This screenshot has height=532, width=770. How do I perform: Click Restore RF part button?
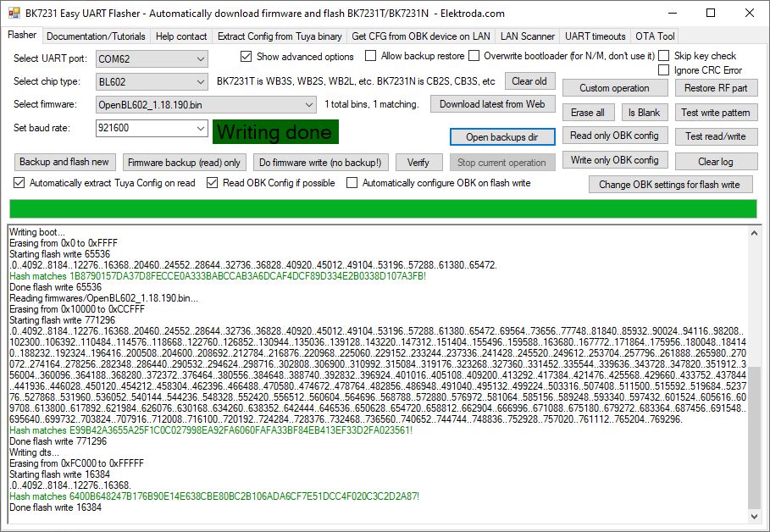coord(716,88)
